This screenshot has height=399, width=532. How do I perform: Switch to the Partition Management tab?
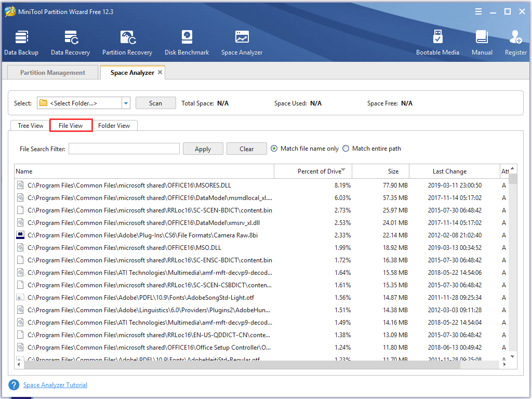coord(52,73)
